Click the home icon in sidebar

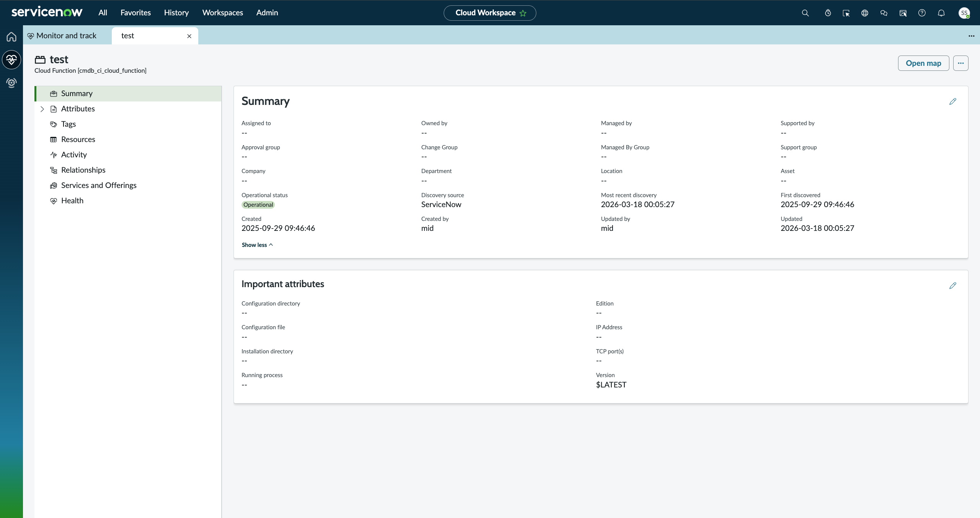coord(11,37)
